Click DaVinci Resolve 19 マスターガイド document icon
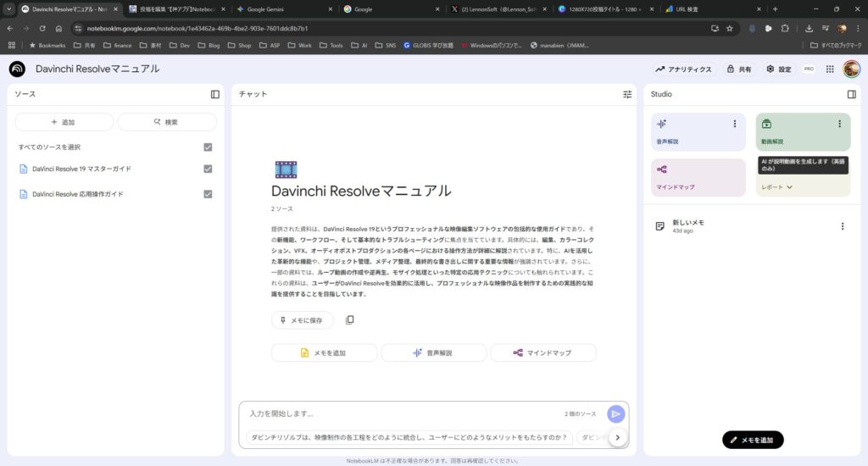Image resolution: width=868 pixels, height=466 pixels. pyautogui.click(x=23, y=169)
